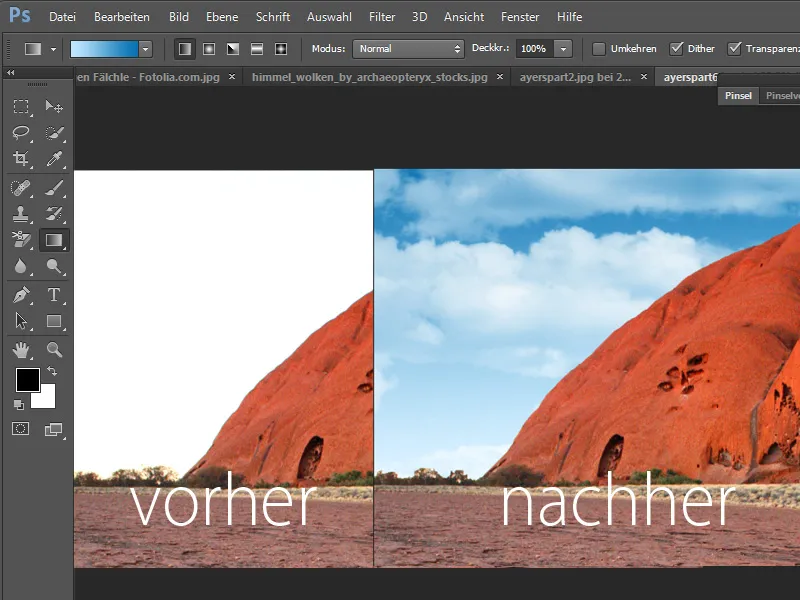Open the 3D menu
Screen dimensions: 800x600
click(419, 17)
